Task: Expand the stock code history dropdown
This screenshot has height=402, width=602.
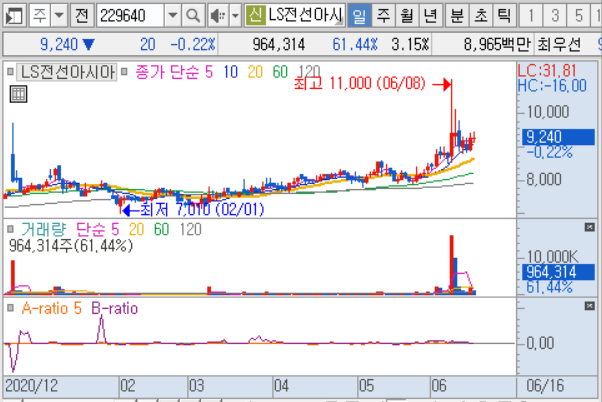Action: coord(173,16)
